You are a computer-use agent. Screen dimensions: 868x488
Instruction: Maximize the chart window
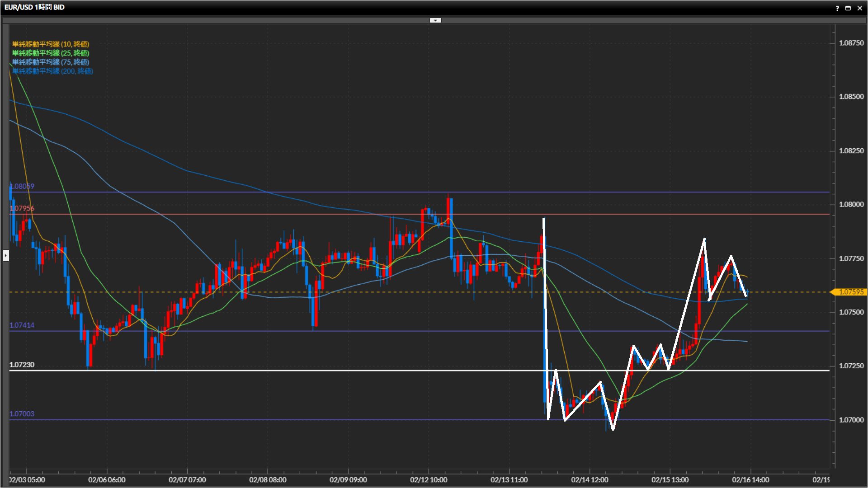848,8
